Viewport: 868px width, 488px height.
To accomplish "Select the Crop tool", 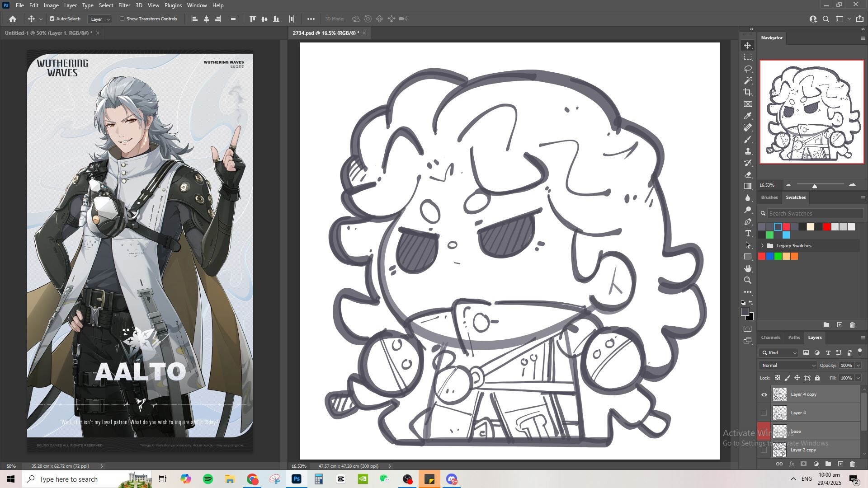I will (x=748, y=92).
